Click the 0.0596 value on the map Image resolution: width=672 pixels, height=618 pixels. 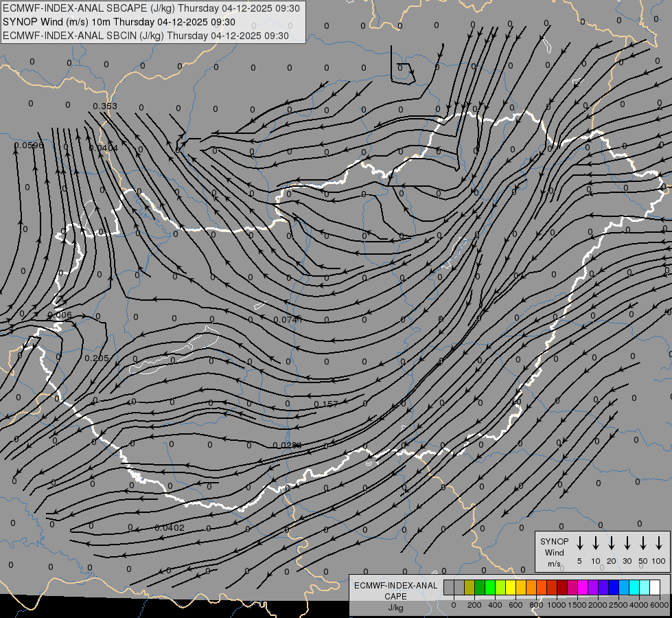click(x=29, y=146)
